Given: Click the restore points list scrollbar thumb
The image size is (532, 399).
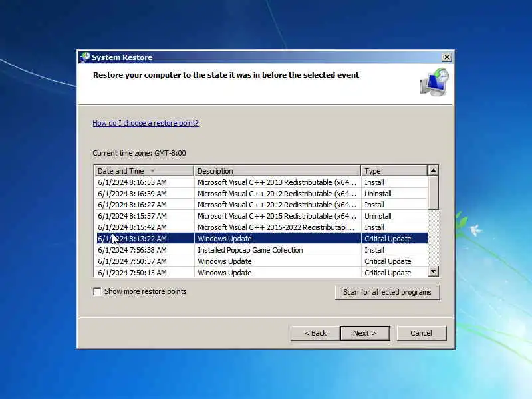Looking at the screenshot, I should [x=434, y=193].
